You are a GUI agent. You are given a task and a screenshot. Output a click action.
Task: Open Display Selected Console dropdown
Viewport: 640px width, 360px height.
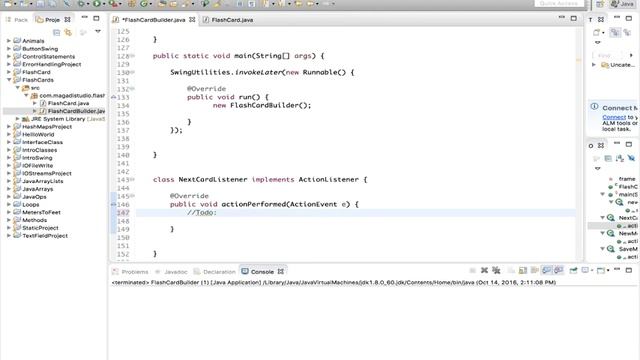pos(592,270)
